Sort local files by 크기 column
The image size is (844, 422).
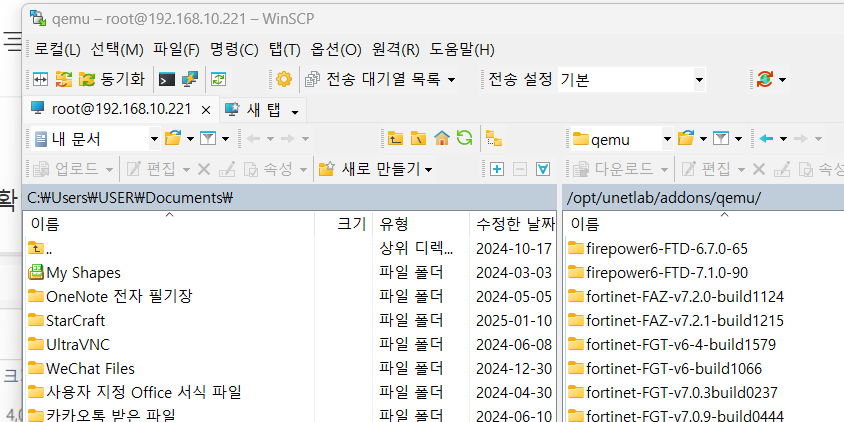(x=344, y=223)
